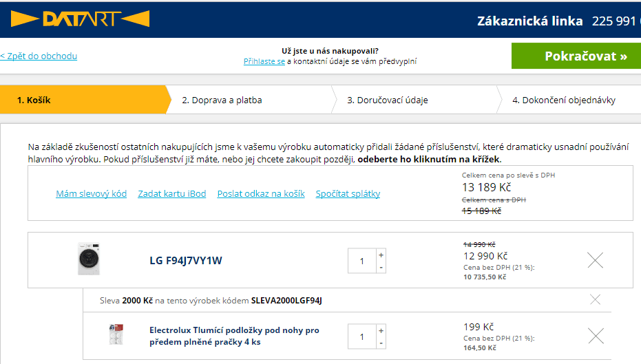Open Mám slevový kód link
The height and width of the screenshot is (364, 641).
pos(91,193)
